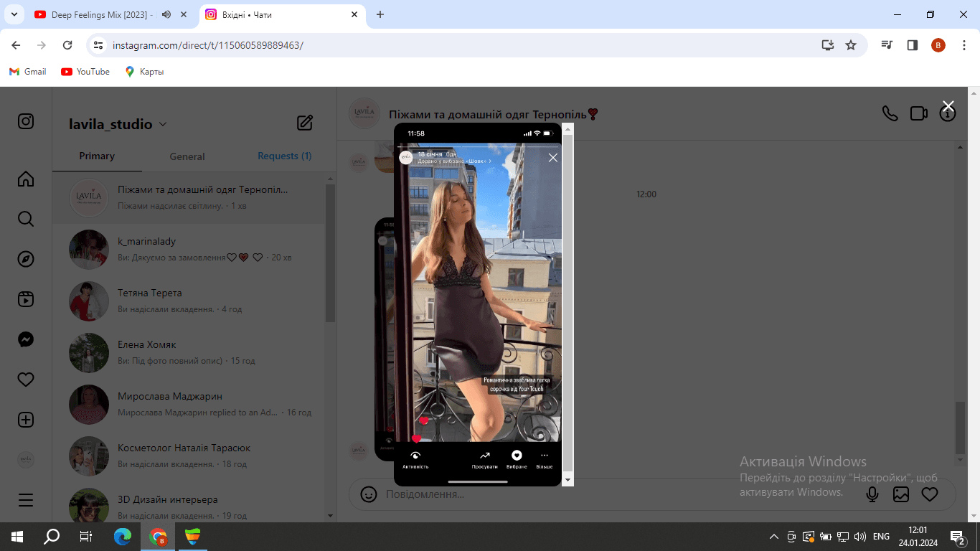Compose a new message with pencil icon
980x551 pixels.
(305, 123)
